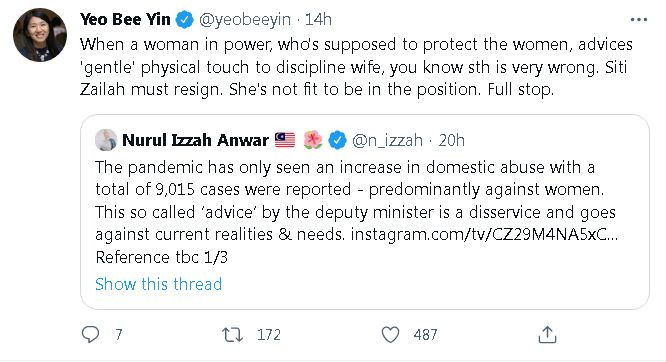The height and width of the screenshot is (362, 666).
Task: Retweet using the retweet arrows icon
Action: (233, 335)
